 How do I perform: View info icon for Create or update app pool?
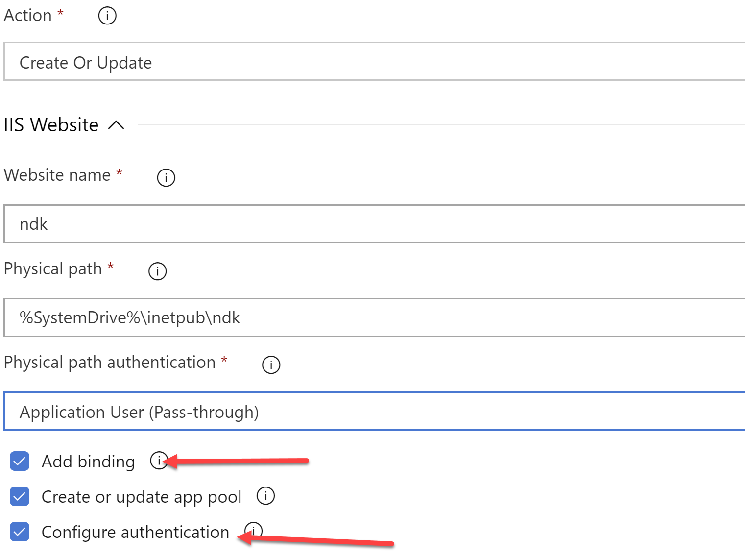(265, 496)
